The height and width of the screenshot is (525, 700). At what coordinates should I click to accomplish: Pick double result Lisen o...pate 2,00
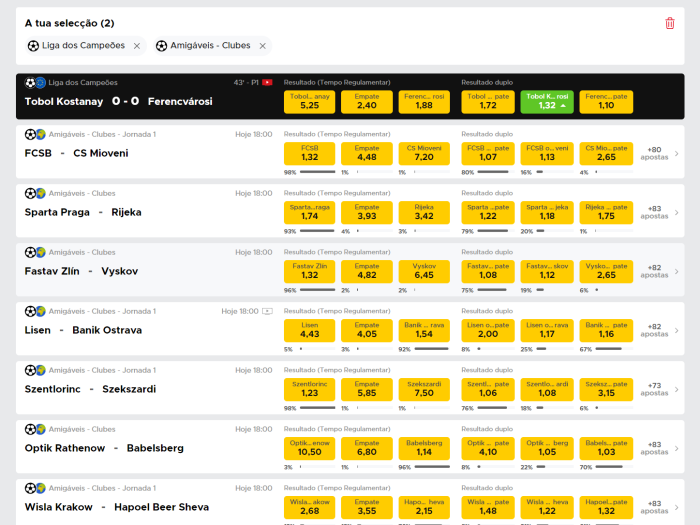click(488, 330)
